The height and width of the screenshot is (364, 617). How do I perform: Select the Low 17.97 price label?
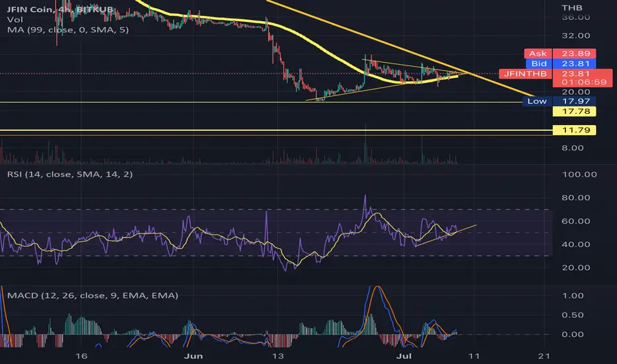[x=559, y=101]
